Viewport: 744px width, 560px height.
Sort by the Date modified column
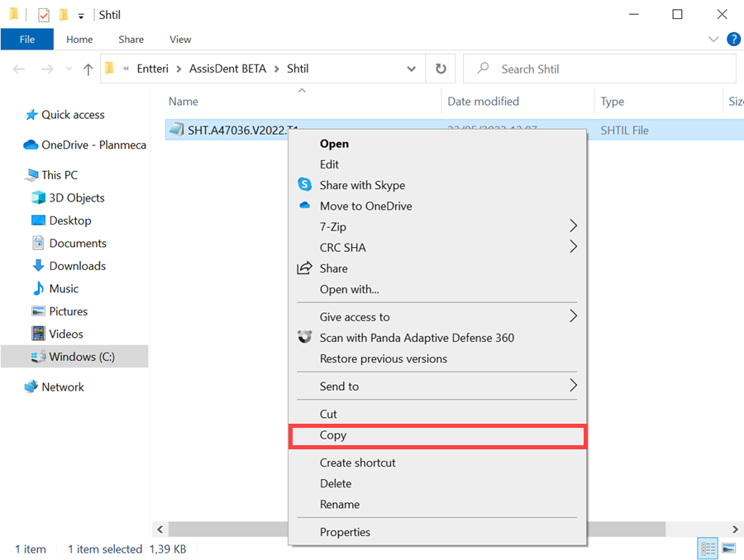click(483, 102)
